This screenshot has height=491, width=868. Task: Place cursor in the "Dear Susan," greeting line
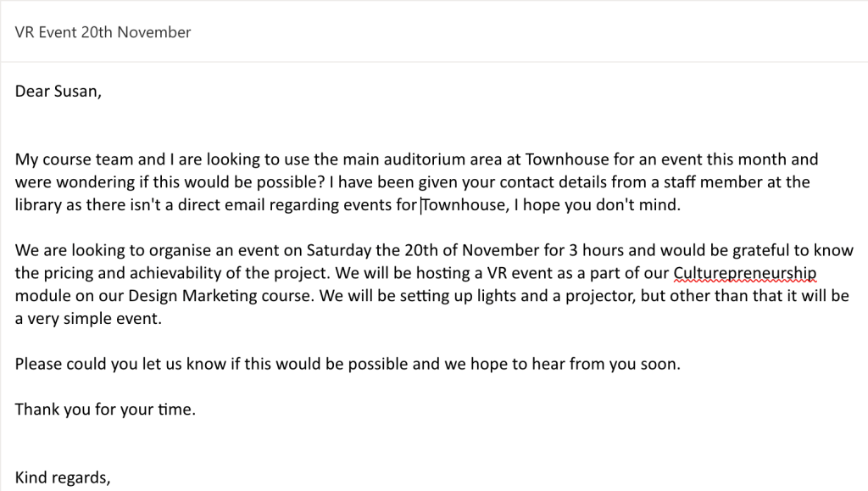pyautogui.click(x=58, y=92)
